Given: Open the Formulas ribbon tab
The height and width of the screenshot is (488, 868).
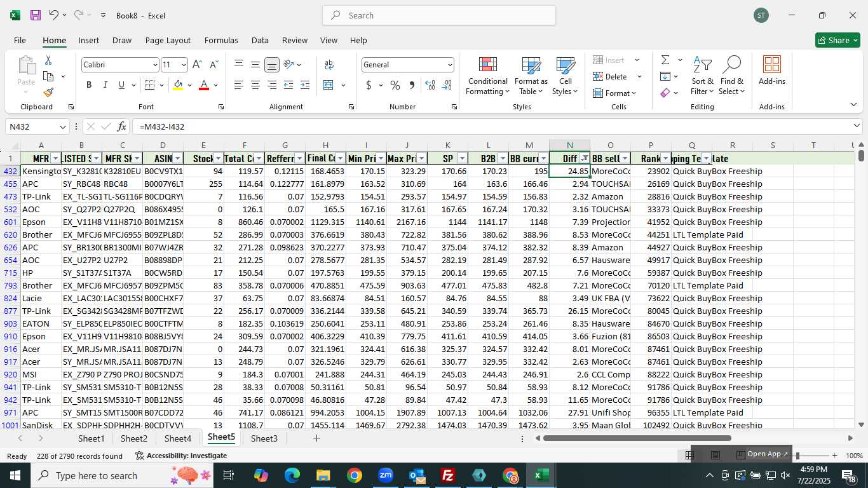Looking at the screenshot, I should point(221,40).
